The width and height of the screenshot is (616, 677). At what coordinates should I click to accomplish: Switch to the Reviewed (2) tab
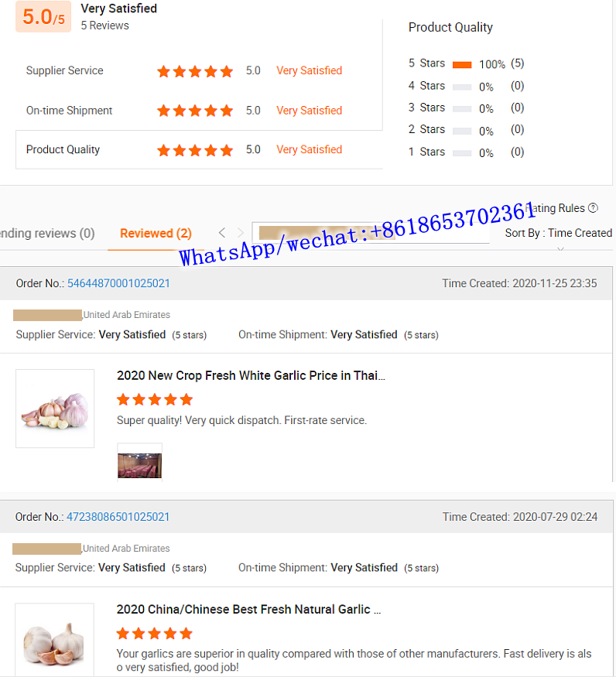tap(156, 233)
